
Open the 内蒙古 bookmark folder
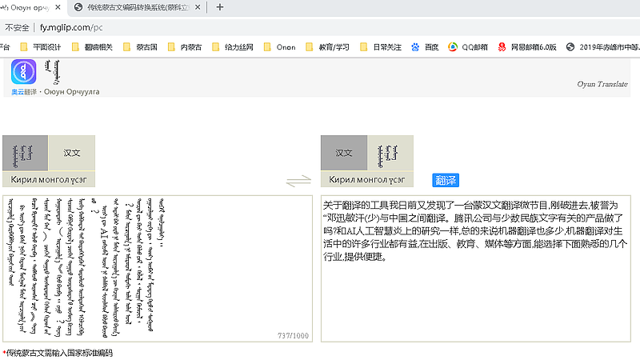(185, 47)
